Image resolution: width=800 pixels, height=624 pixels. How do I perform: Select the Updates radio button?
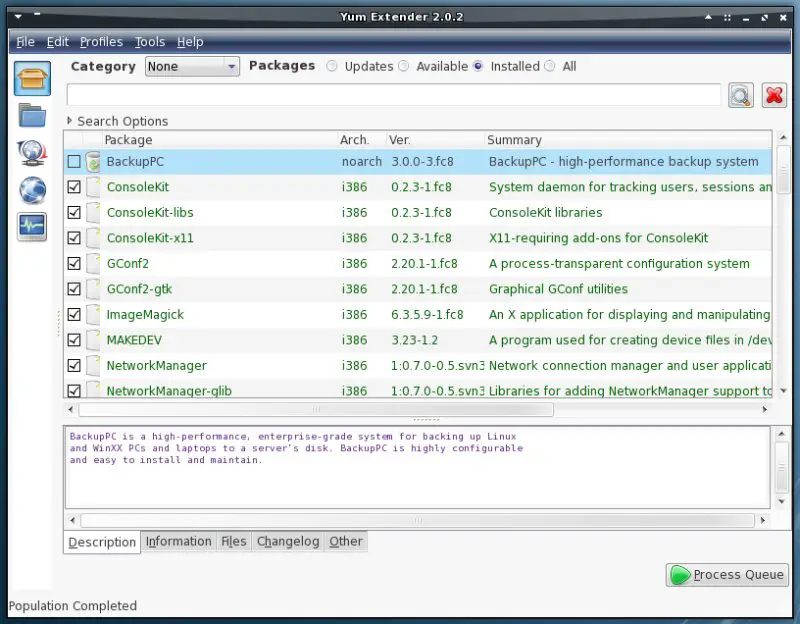(x=332, y=66)
